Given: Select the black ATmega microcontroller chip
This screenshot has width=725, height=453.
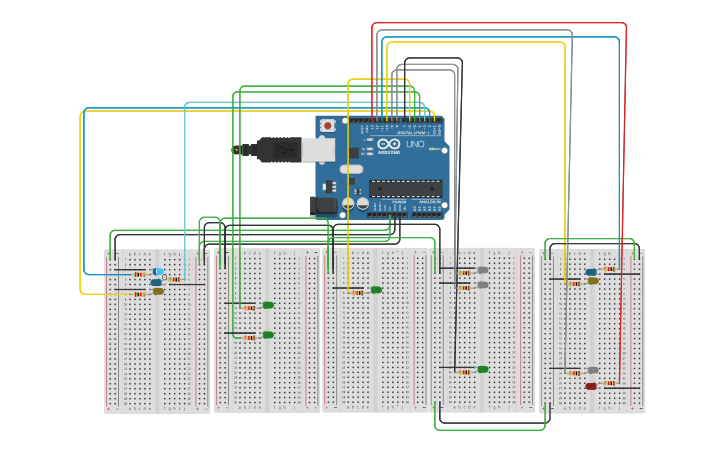Looking at the screenshot, I should click(404, 187).
